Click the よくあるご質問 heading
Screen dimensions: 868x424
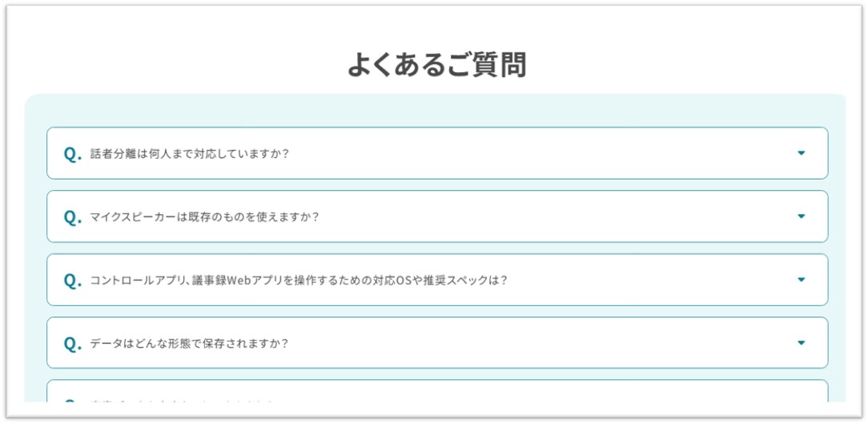[x=436, y=65]
